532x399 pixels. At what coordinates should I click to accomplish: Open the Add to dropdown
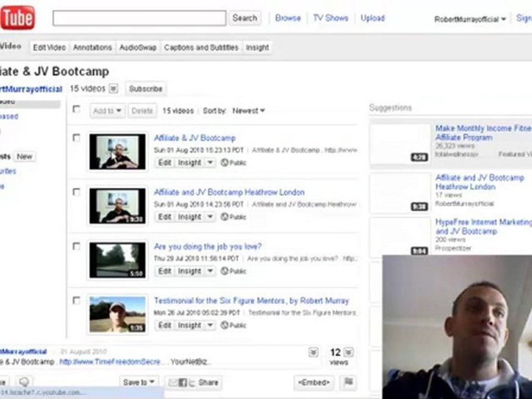[107, 111]
